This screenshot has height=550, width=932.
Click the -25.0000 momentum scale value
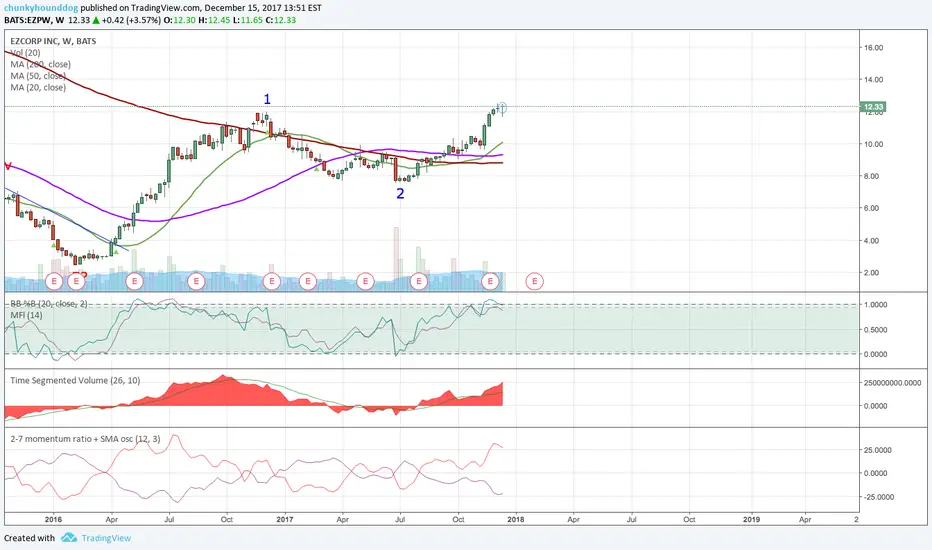click(x=878, y=497)
